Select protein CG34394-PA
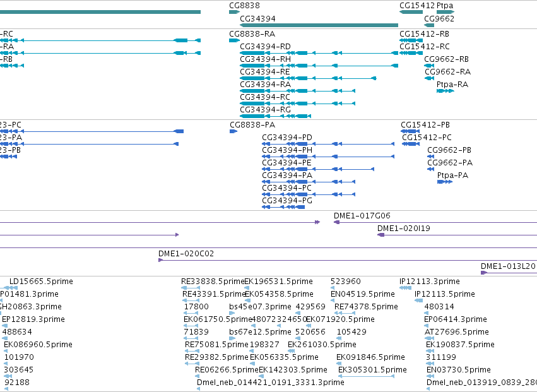Image resolution: width=537 pixels, height=392 pixels. tap(287, 175)
